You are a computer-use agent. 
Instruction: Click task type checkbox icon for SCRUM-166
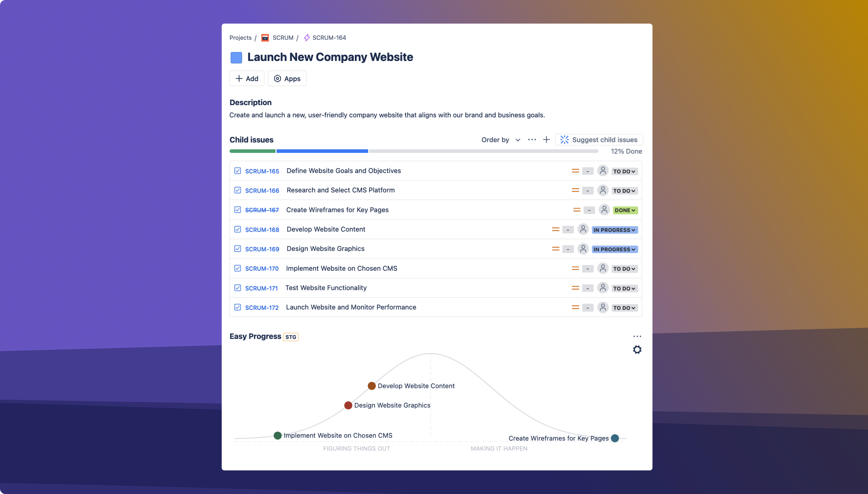coord(237,190)
